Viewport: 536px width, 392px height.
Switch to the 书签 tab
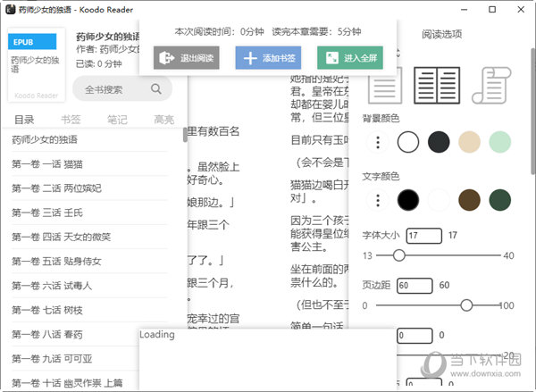[71, 120]
